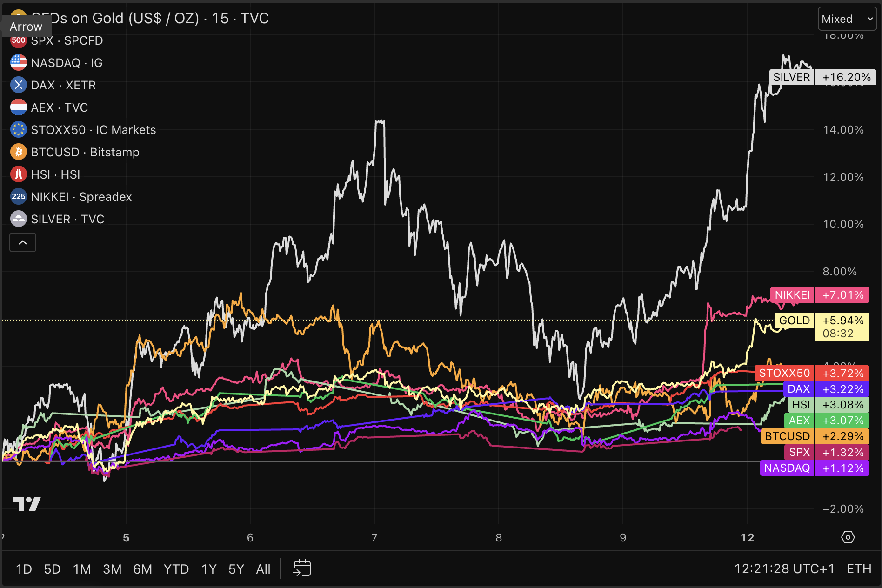The image size is (882, 588).
Task: Click the pink NIKKEI price label
Action: pyautogui.click(x=819, y=295)
